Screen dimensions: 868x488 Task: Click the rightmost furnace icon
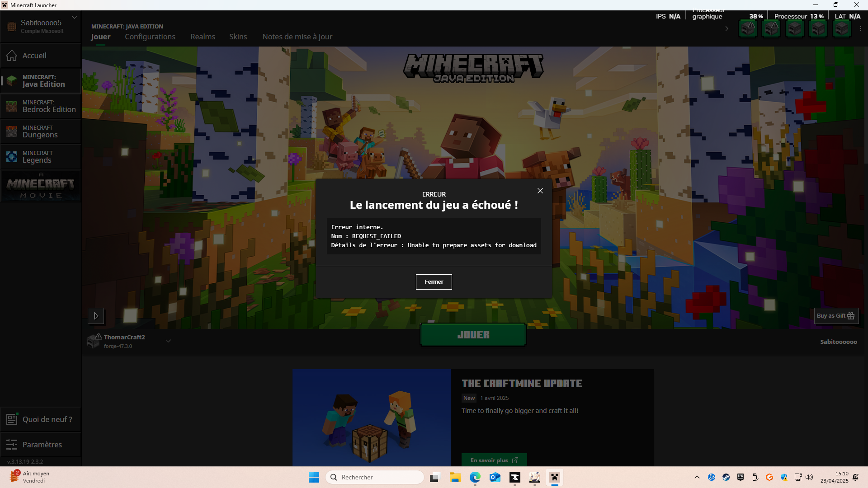pyautogui.click(x=841, y=29)
